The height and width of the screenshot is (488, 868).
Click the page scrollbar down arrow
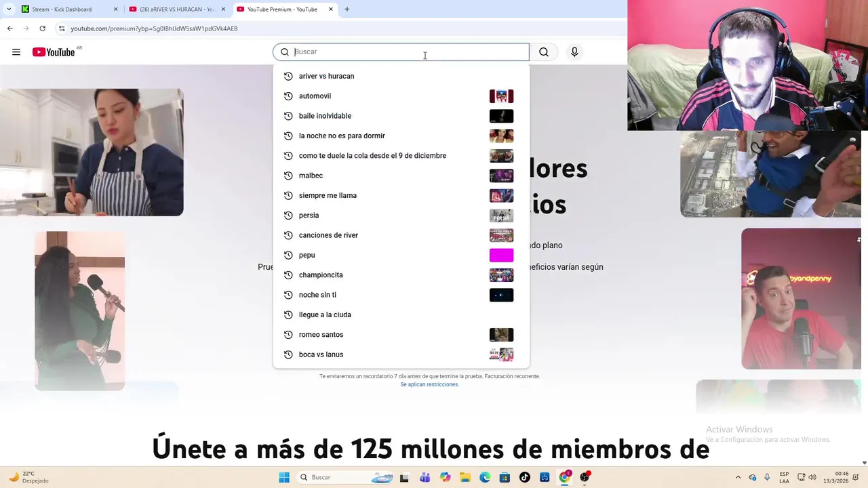pyautogui.click(x=864, y=463)
